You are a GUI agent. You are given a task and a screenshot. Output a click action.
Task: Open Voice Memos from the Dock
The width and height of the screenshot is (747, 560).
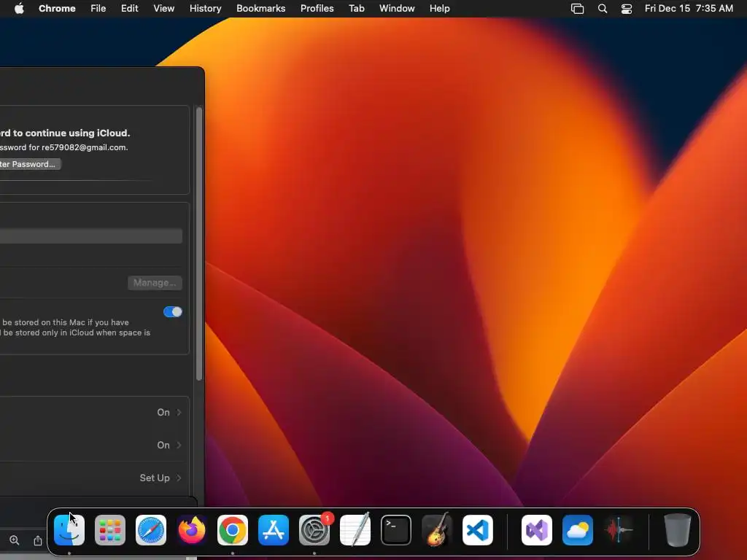tap(619, 530)
